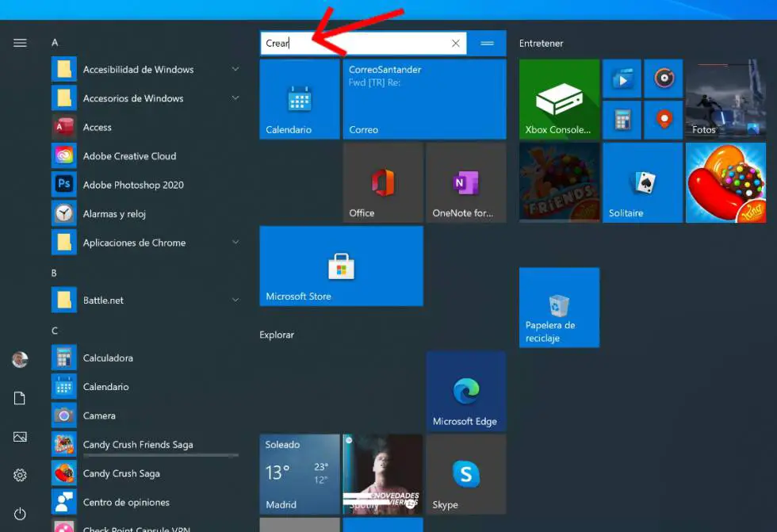Launch Adobe Creative Cloud from the app list
The image size is (777, 532).
(145, 155)
